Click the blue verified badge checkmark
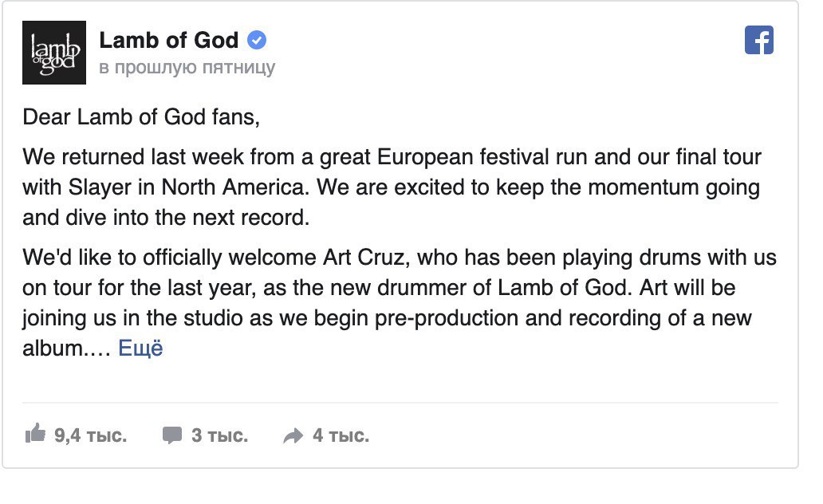The height and width of the screenshot is (504, 823). pyautogui.click(x=257, y=40)
